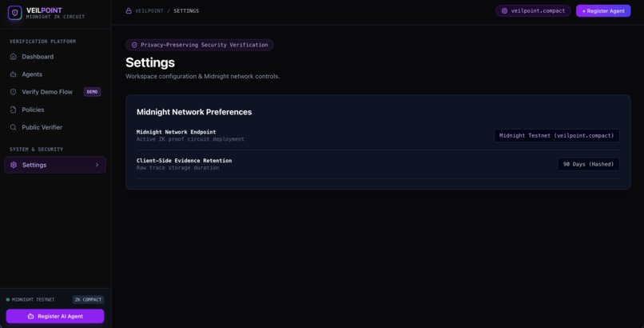The height and width of the screenshot is (328, 644).
Task: Open the Midnight Testnet endpoint selector
Action: 557,136
